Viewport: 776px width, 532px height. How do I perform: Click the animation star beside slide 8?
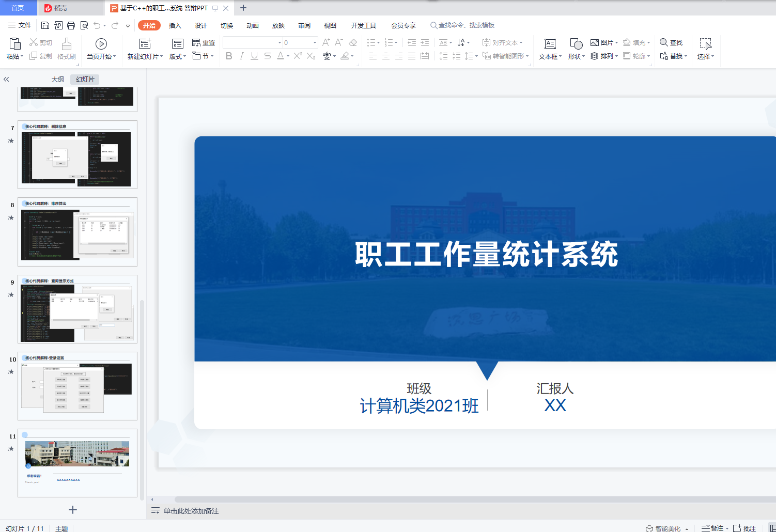(x=10, y=217)
